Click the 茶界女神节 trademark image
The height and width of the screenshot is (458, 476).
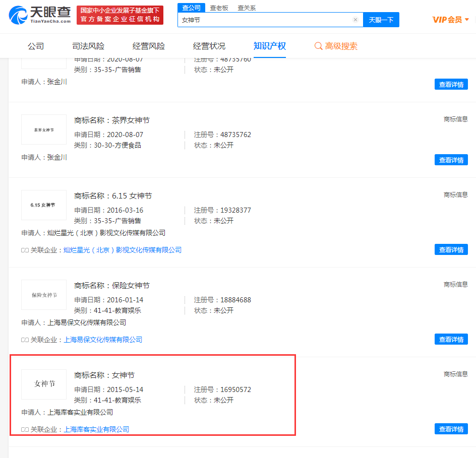pyautogui.click(x=43, y=129)
